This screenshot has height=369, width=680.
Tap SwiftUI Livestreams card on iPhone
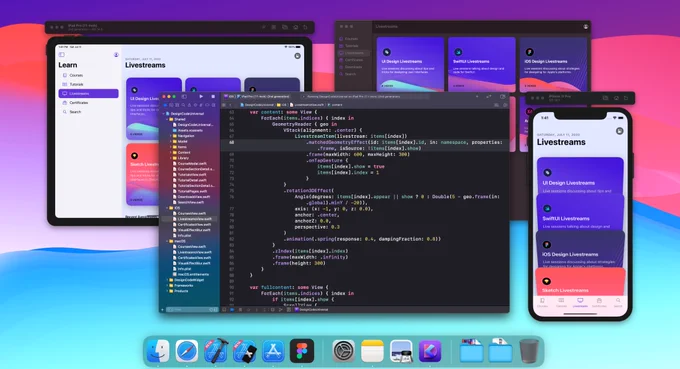580,212
